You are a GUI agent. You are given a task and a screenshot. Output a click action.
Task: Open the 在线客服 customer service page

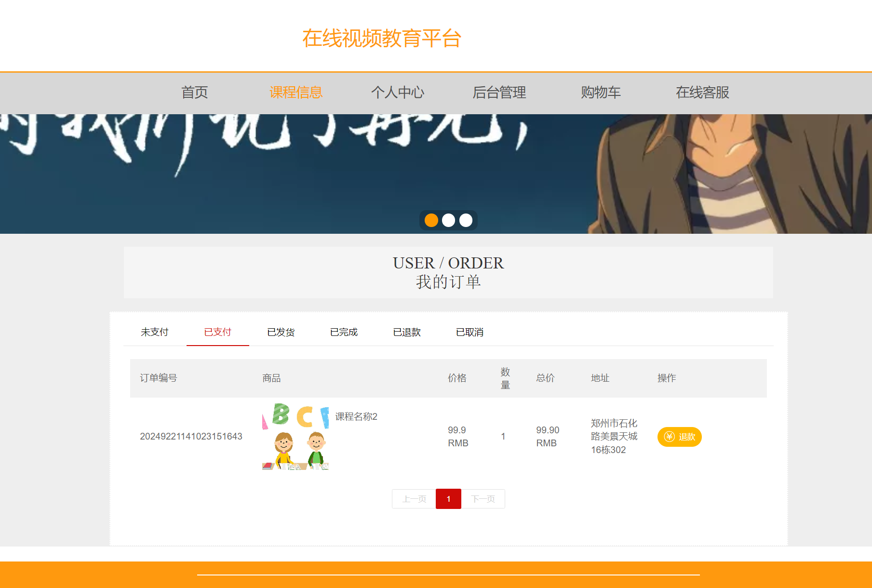click(703, 93)
